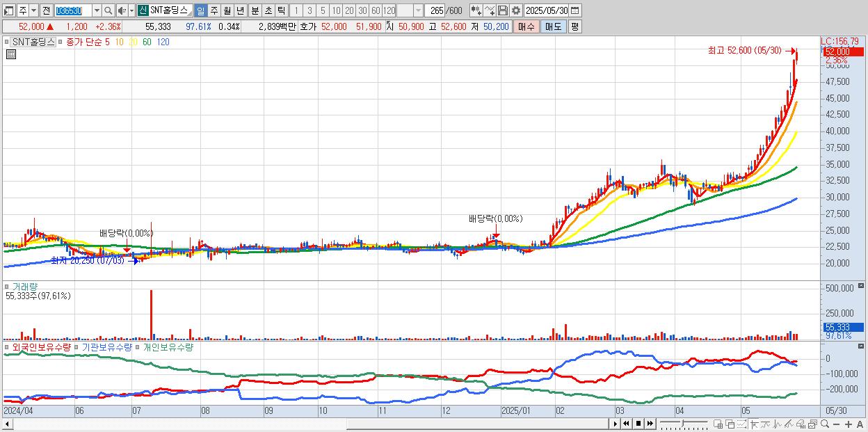Click the play button in bottom playback bar
868x432 pixels.
[616, 424]
